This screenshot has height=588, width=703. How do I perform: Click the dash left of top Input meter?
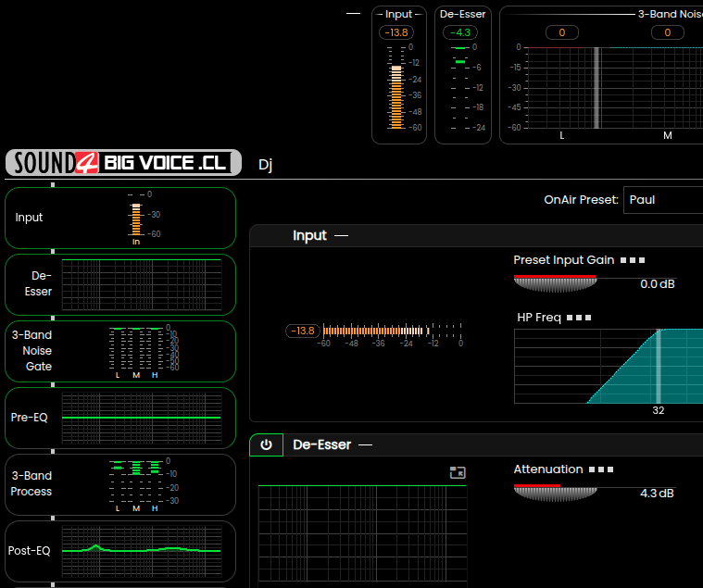click(x=353, y=14)
